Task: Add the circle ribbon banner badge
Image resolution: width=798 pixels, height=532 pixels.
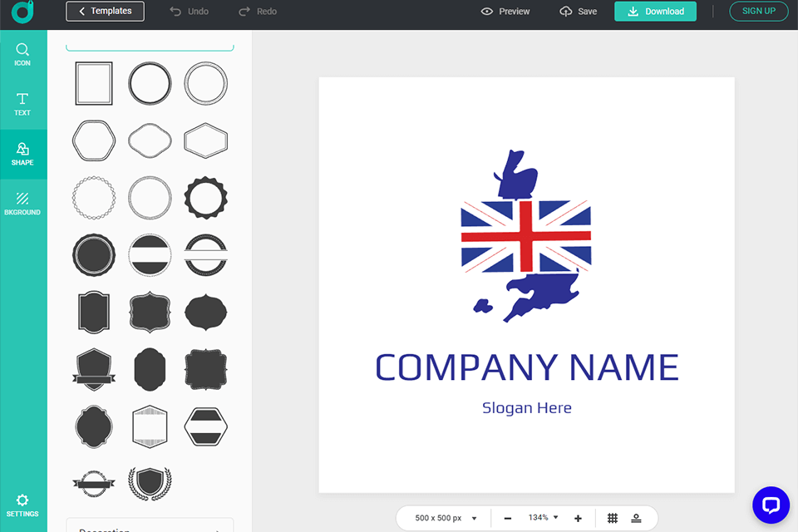Action: pos(94,484)
